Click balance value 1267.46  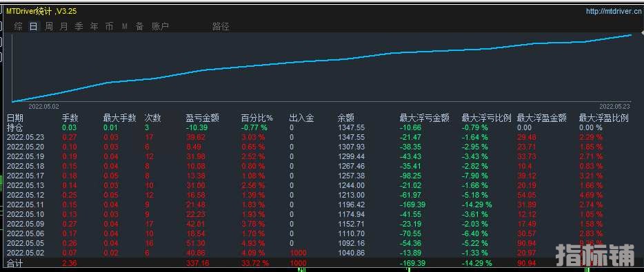pos(351,166)
